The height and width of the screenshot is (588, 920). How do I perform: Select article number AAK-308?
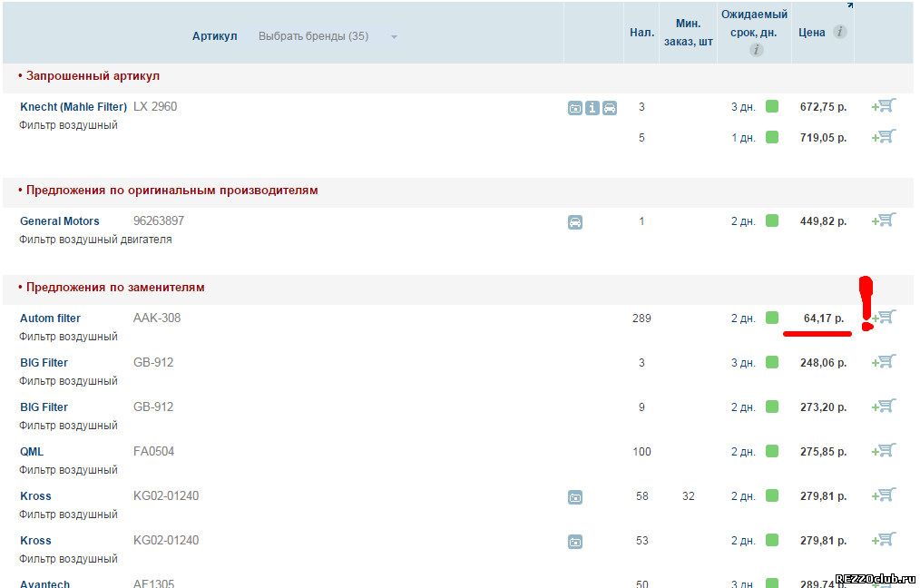click(x=157, y=318)
